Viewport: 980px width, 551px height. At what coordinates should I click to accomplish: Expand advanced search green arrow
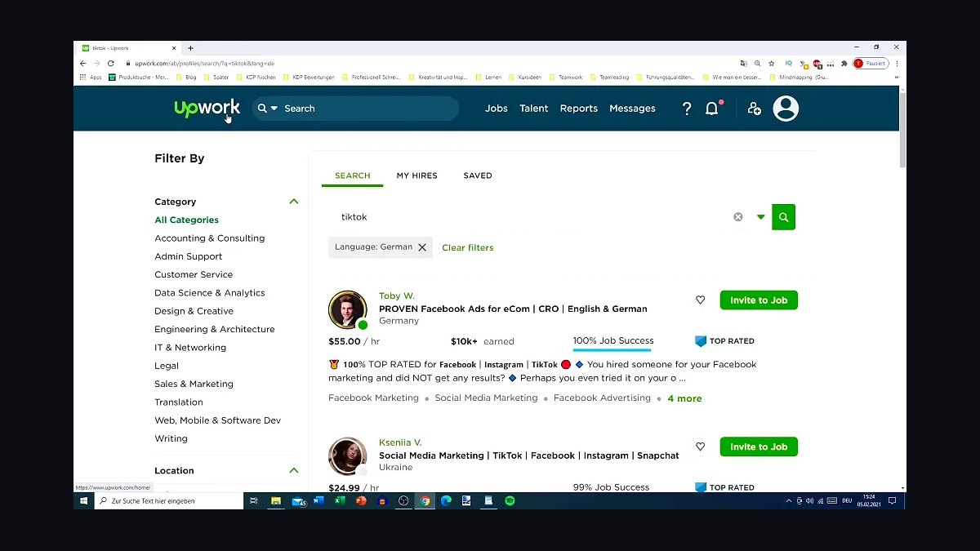coord(760,217)
